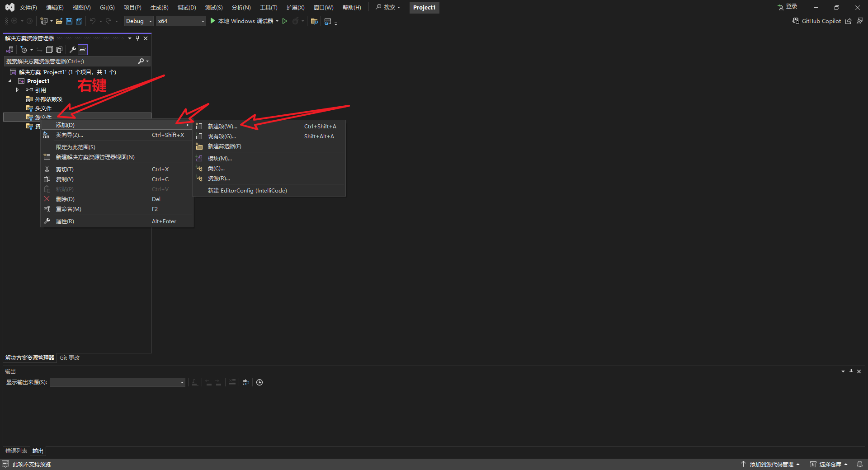Open Solution Explorer window options dropdown
The width and height of the screenshot is (868, 470).
[x=130, y=38]
